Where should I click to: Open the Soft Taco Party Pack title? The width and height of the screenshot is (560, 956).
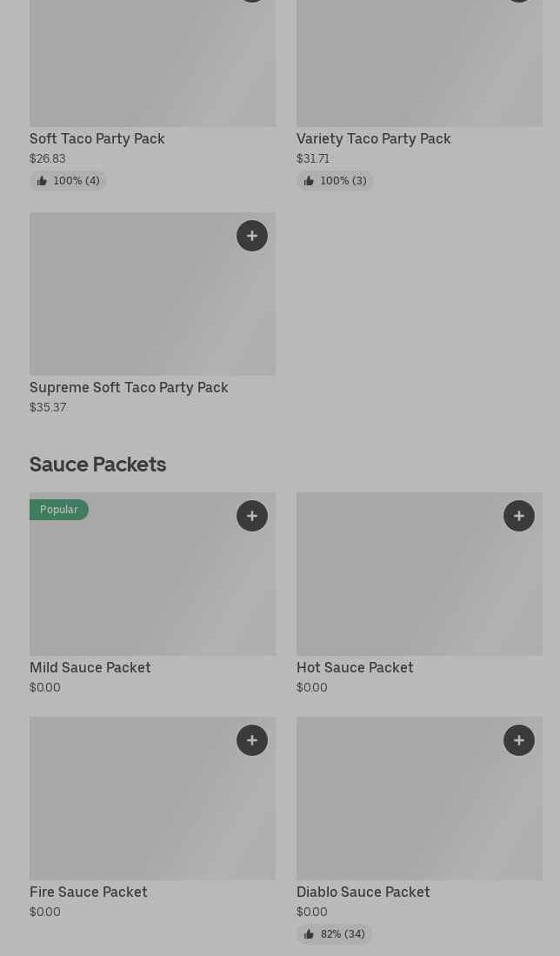coord(97,139)
